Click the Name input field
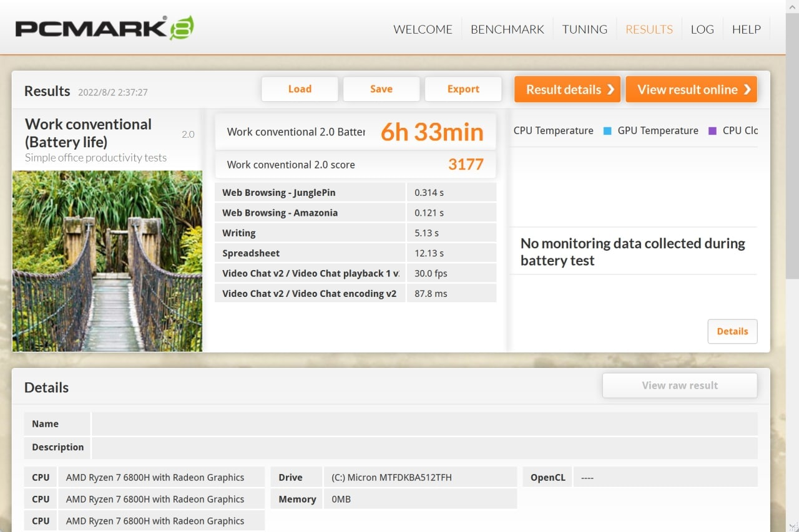 click(x=424, y=424)
